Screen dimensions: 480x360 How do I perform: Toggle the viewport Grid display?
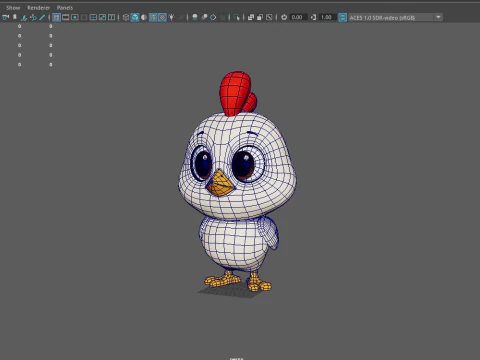point(56,17)
